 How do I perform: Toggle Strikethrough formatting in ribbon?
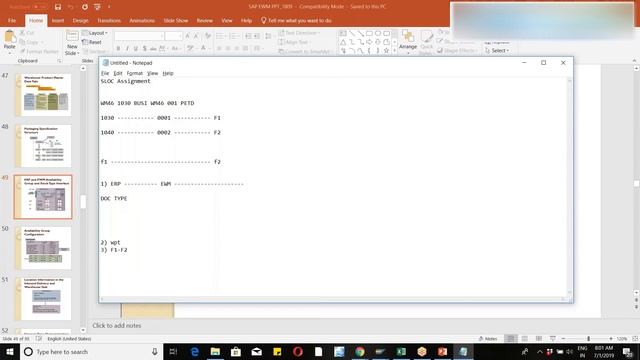153,49
